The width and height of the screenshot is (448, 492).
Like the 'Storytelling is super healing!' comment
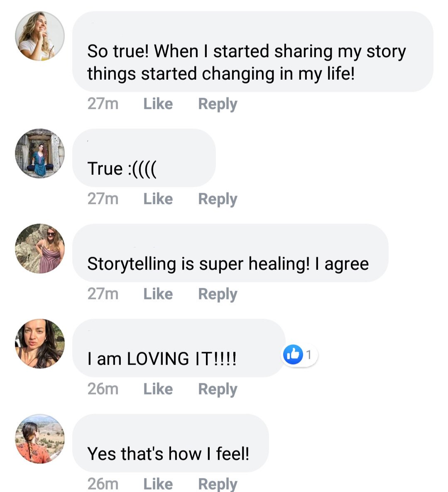[x=158, y=294]
